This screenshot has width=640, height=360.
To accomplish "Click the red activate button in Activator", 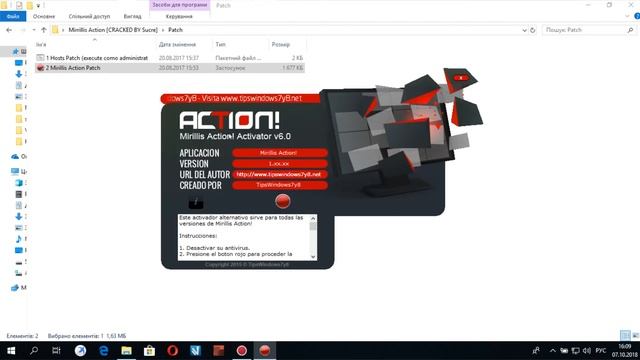I will (282, 201).
